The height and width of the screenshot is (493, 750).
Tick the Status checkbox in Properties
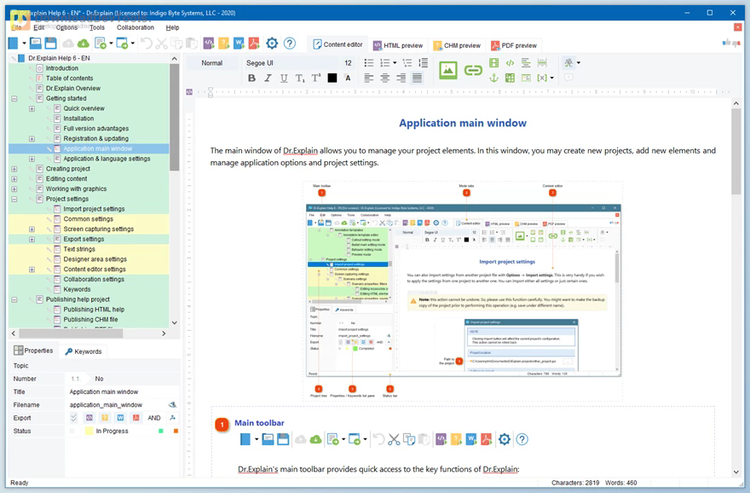(73, 431)
